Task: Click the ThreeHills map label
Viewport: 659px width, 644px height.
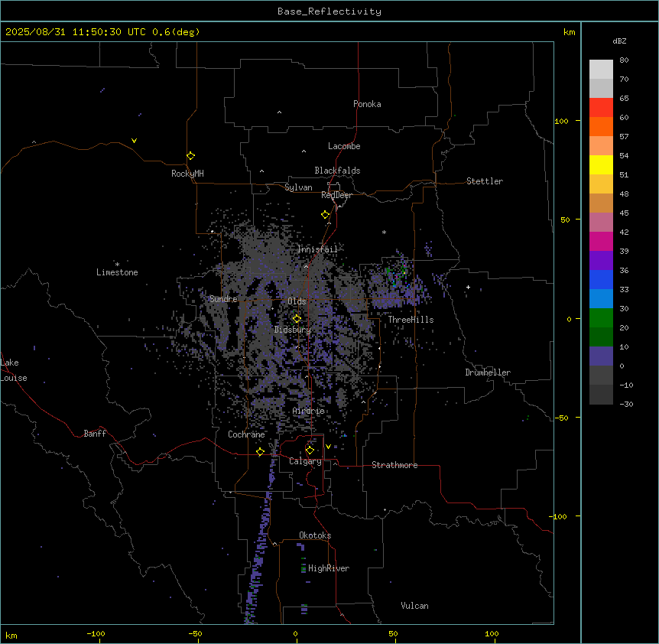Action: click(411, 320)
